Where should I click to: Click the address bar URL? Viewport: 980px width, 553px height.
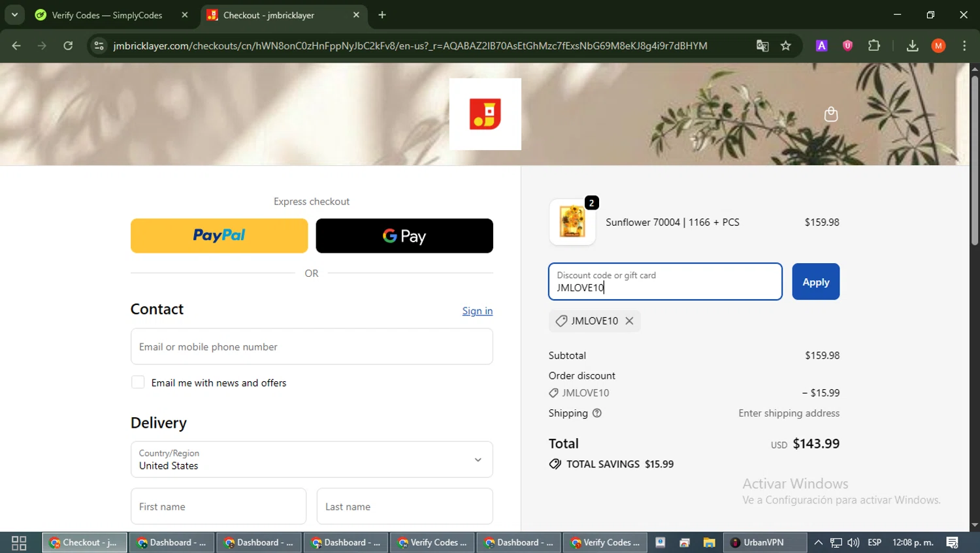point(410,46)
